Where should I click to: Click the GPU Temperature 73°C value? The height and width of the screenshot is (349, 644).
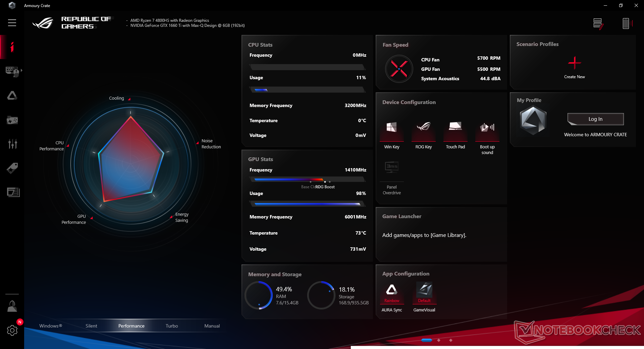(x=361, y=233)
